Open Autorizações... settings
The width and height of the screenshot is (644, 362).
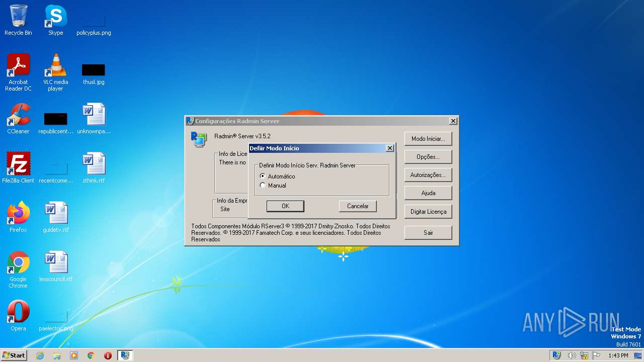point(428,175)
